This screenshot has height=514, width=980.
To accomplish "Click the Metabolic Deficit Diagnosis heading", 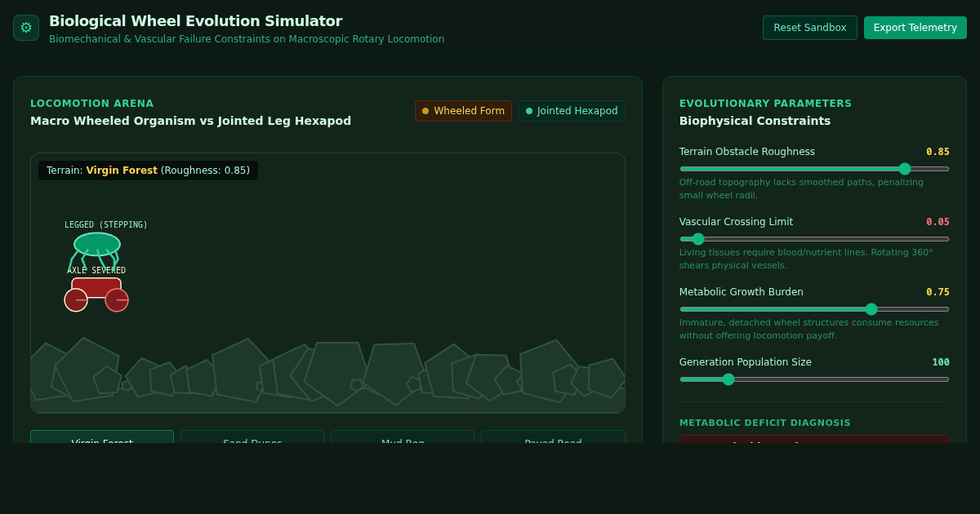I will pyautogui.click(x=765, y=423).
